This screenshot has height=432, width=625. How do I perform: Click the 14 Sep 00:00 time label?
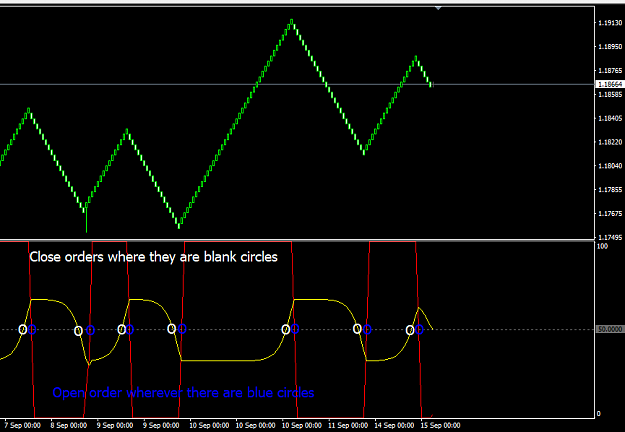(394, 425)
